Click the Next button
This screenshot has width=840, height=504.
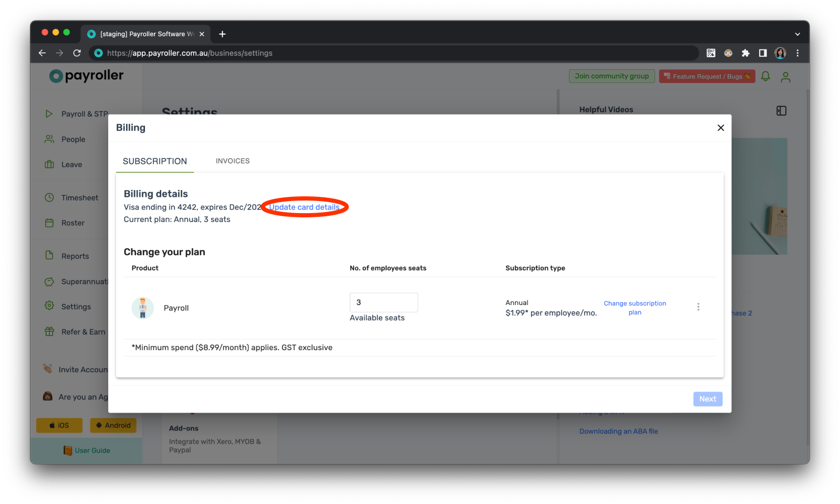[x=708, y=399]
